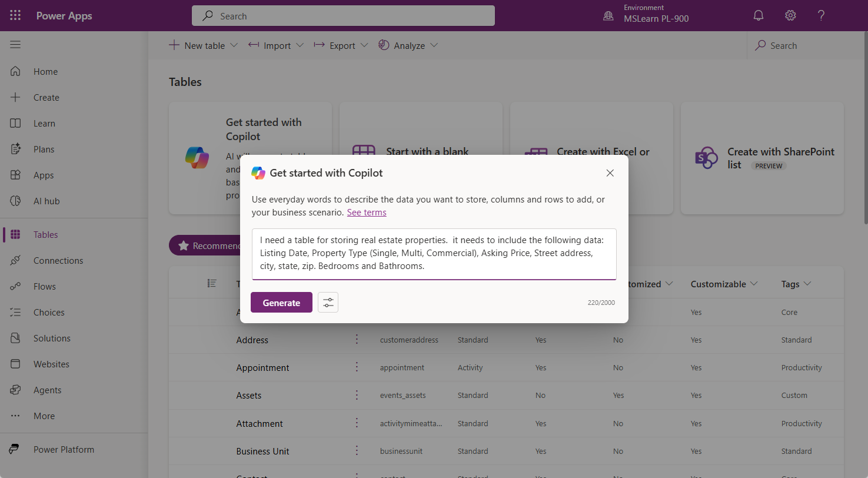868x478 pixels.
Task: Click the Generate button
Action: pyautogui.click(x=281, y=303)
